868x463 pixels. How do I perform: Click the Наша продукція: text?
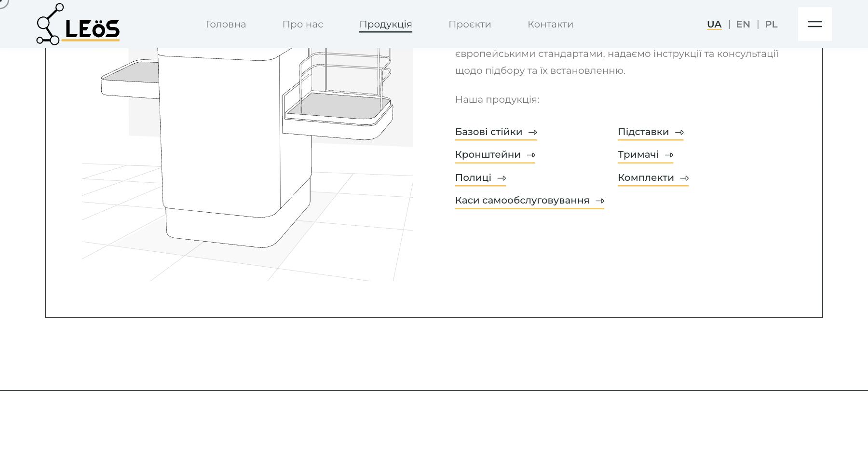(x=497, y=100)
